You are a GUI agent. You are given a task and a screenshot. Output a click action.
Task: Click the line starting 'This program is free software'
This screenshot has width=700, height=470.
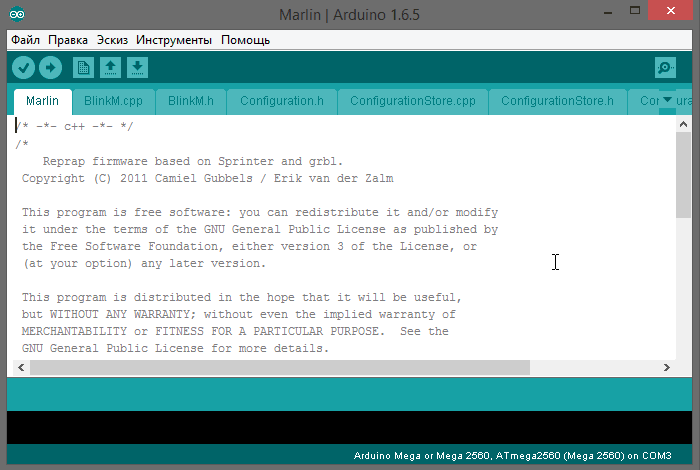(x=260, y=212)
